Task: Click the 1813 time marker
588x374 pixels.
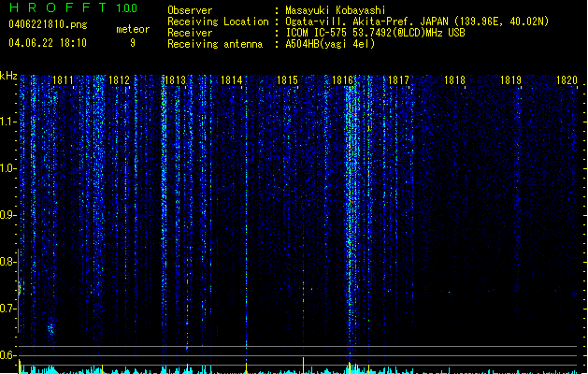Action: [x=175, y=80]
